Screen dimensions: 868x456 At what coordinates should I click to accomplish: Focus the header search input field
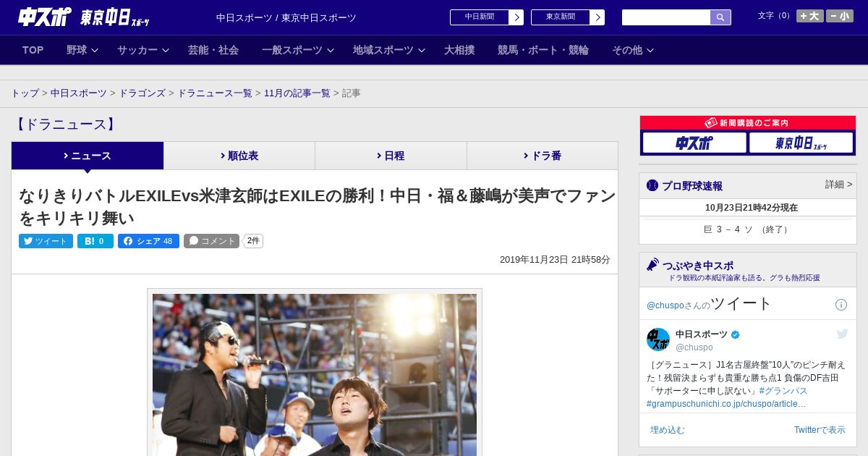tap(666, 17)
